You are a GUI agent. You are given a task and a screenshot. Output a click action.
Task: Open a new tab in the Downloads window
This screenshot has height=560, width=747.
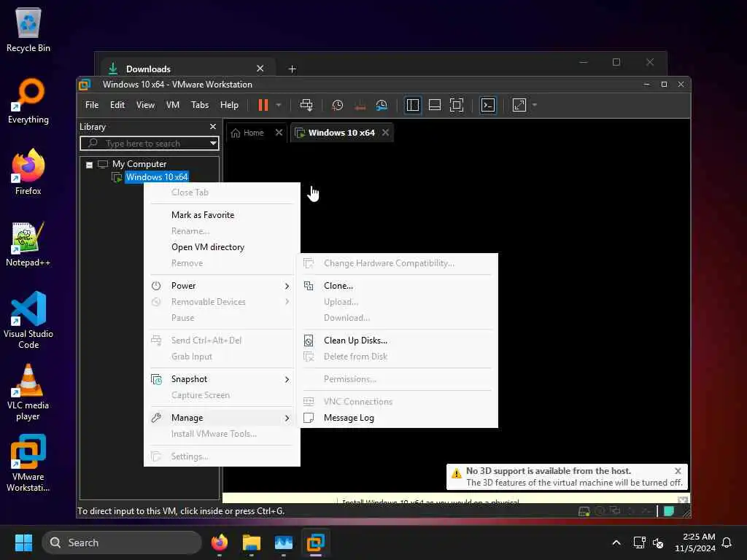(292, 69)
